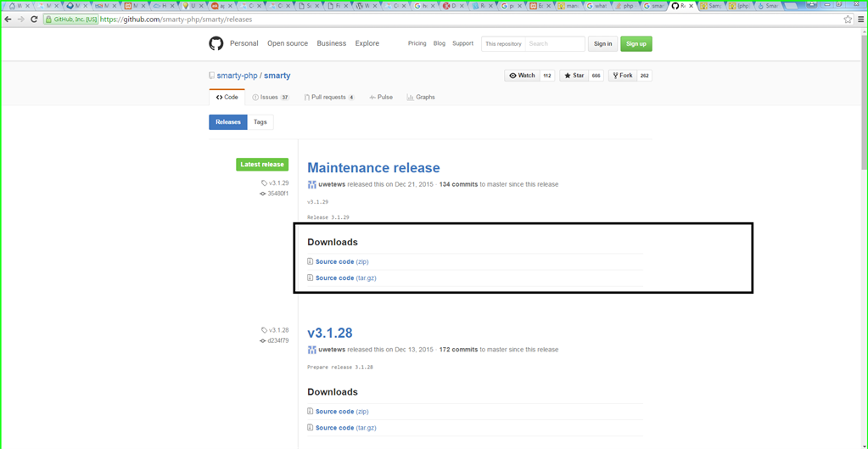Focus the address bar URL
The height and width of the screenshot is (449, 868).
(x=176, y=19)
